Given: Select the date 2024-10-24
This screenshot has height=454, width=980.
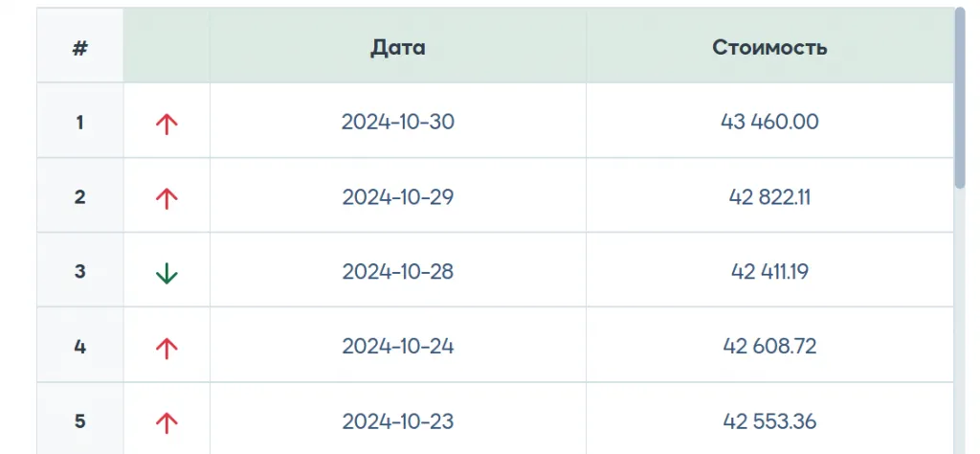Looking at the screenshot, I should coord(398,347).
